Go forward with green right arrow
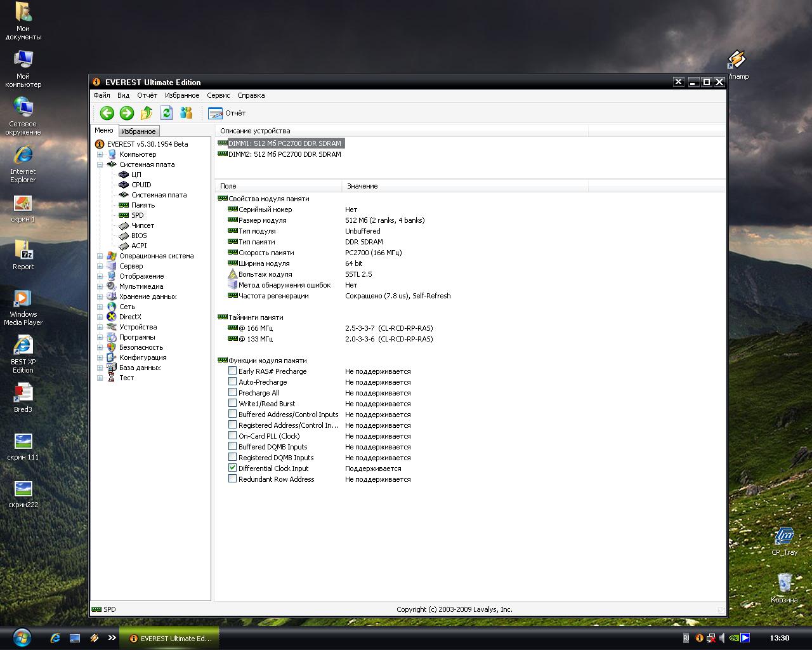Image resolution: width=812 pixels, height=650 pixels. point(127,113)
